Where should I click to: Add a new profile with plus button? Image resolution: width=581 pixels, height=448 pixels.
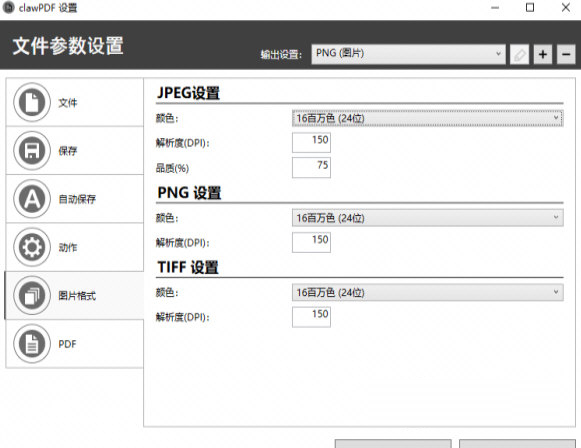(543, 54)
